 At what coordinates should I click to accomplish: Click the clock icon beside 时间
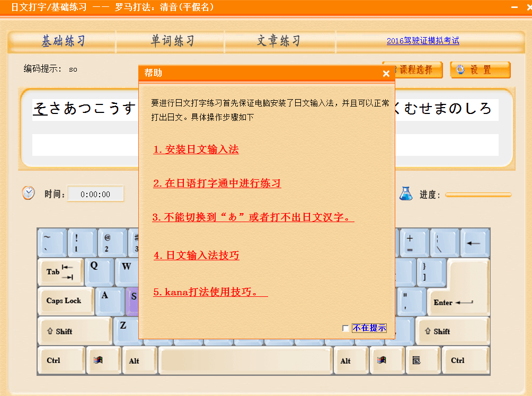click(29, 193)
